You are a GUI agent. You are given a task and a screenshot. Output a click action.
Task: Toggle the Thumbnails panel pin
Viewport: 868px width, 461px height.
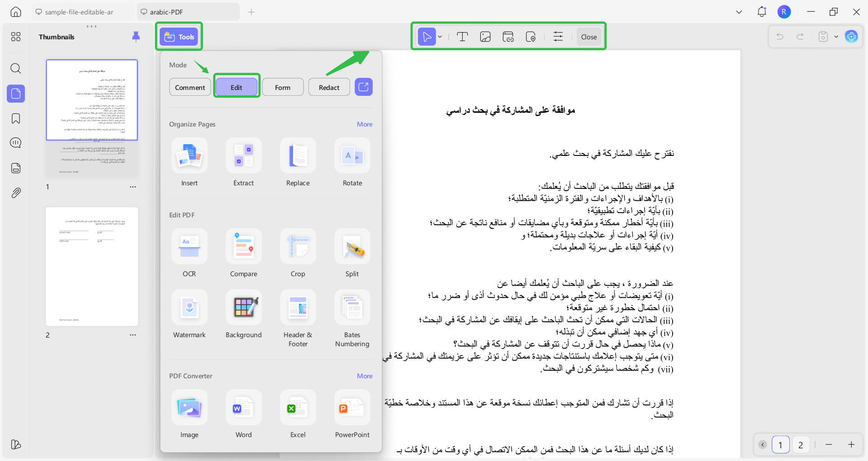tap(136, 37)
